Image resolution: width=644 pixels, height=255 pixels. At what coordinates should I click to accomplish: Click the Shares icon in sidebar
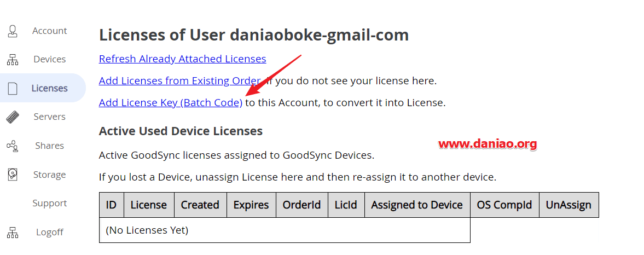point(13,146)
